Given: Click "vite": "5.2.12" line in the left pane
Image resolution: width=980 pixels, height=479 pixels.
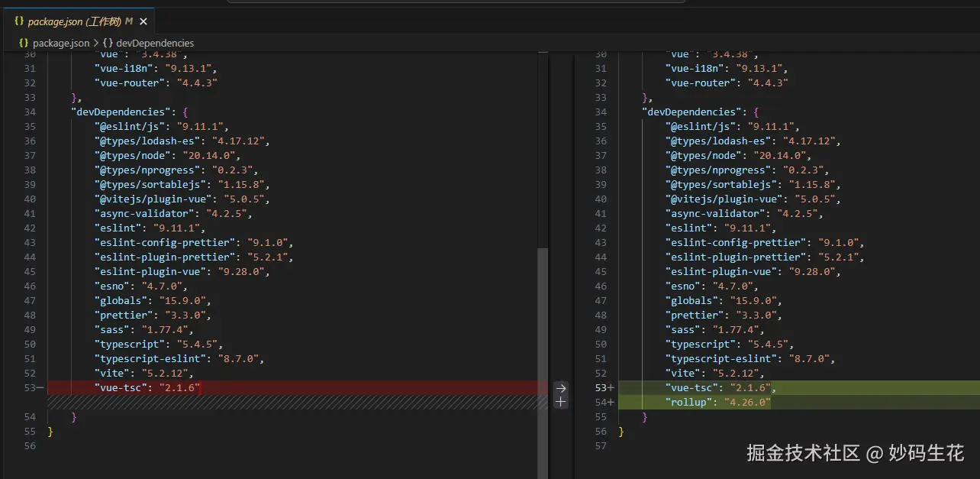Looking at the screenshot, I should click(144, 373).
